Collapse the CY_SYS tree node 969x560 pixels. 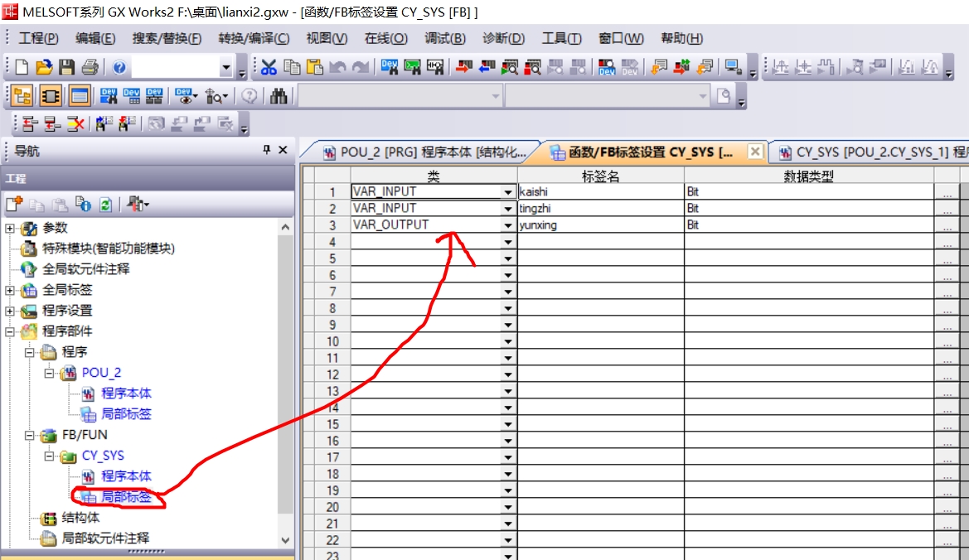pyautogui.click(x=49, y=456)
